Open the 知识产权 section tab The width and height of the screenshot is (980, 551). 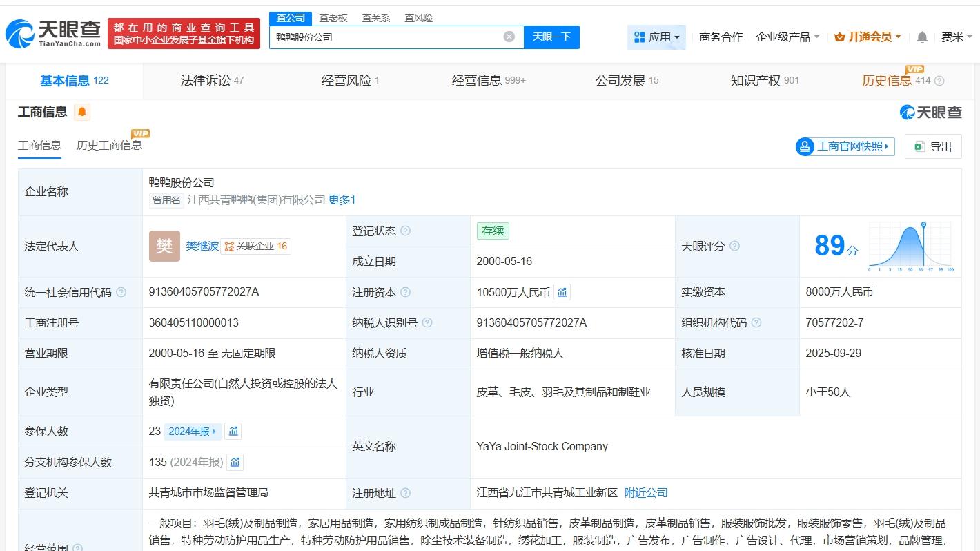click(757, 80)
